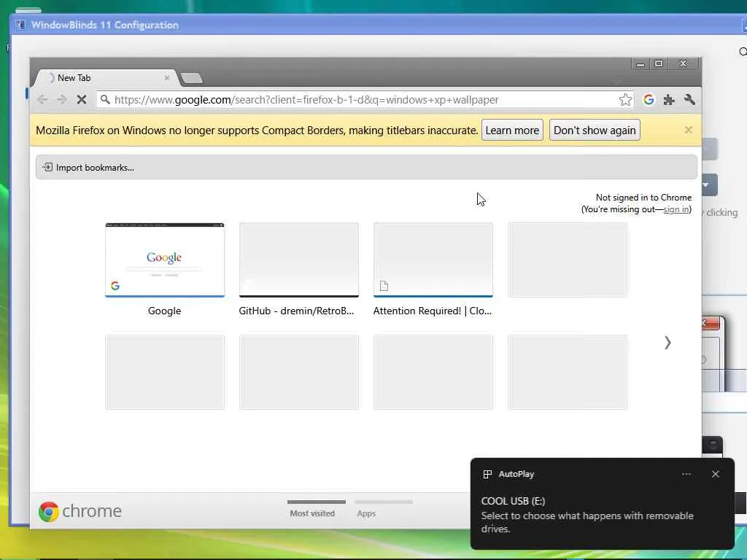Open the Google thumbnail
Screen dimensions: 747x560
(x=165, y=260)
